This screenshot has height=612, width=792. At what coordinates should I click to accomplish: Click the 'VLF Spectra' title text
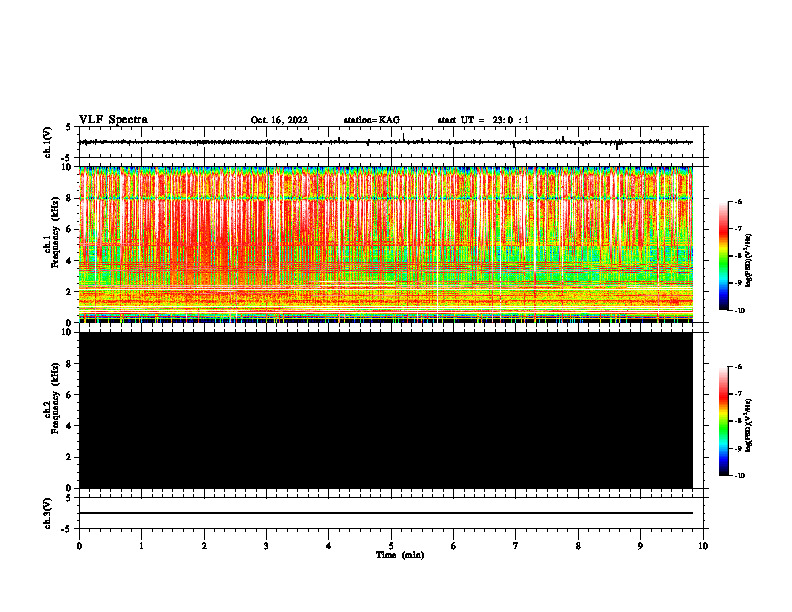point(113,120)
